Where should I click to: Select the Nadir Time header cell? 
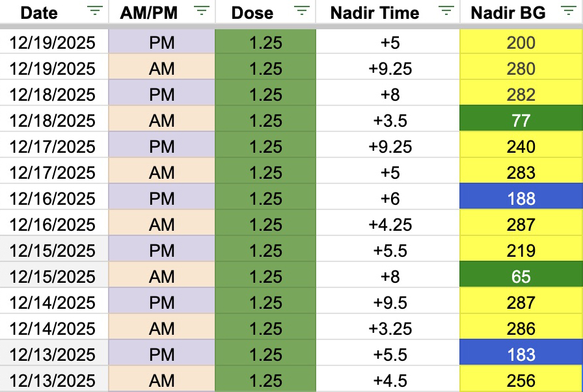point(375,12)
